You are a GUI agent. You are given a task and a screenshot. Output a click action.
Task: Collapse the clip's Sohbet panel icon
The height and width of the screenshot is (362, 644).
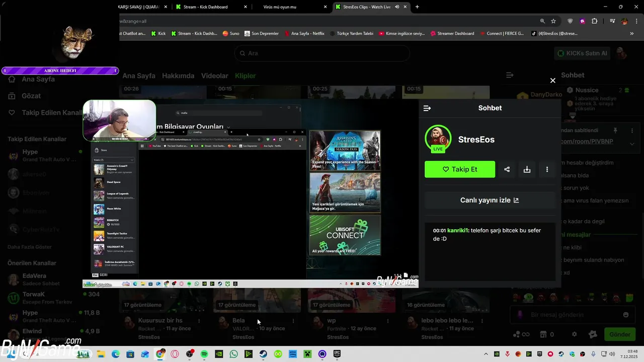[427, 108]
